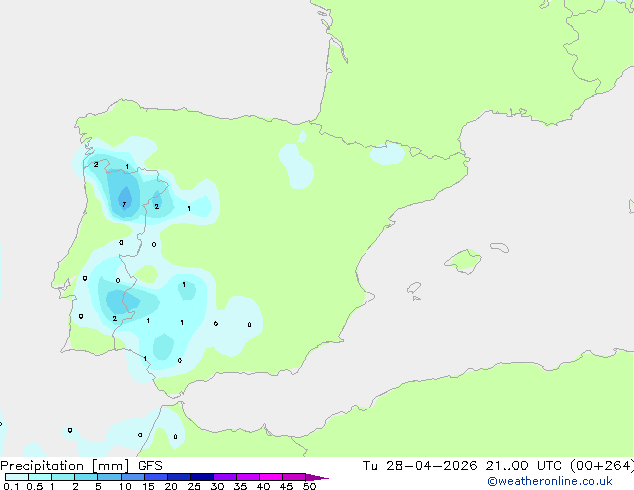Pick the 40–45 mm magenta legend swatch
The image size is (634, 490).
tap(271, 477)
